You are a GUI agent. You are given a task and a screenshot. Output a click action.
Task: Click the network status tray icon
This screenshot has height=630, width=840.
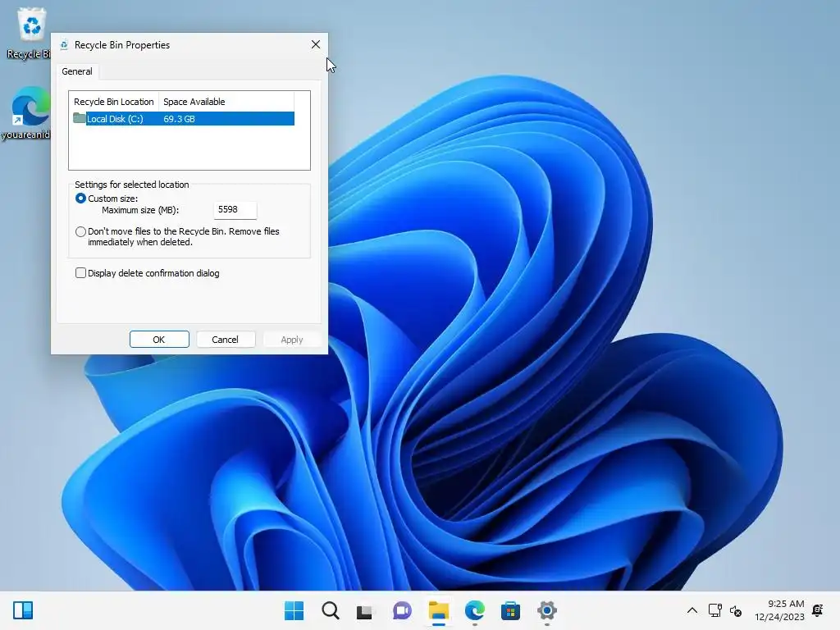click(x=715, y=610)
